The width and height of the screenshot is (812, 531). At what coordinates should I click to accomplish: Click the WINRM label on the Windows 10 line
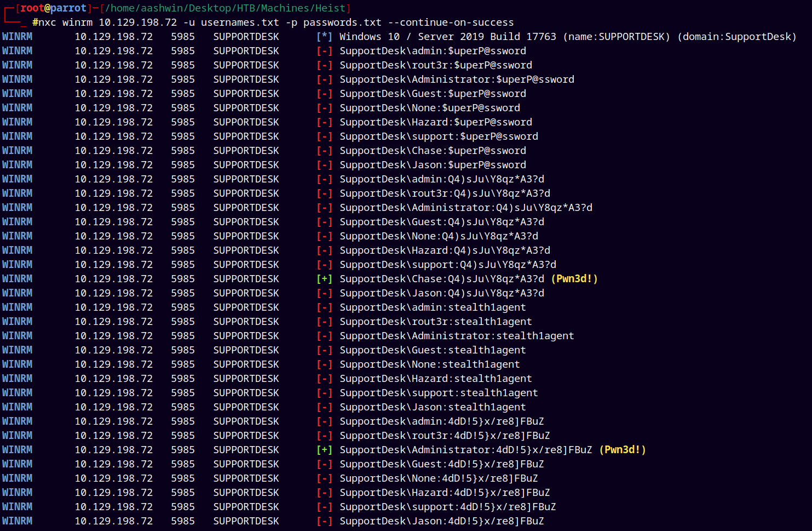tap(17, 37)
